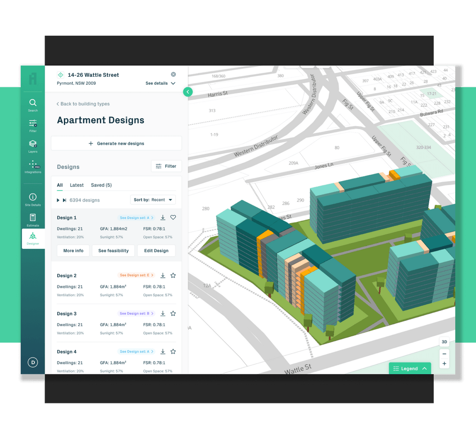Download Design 1 using its download icon

(163, 217)
